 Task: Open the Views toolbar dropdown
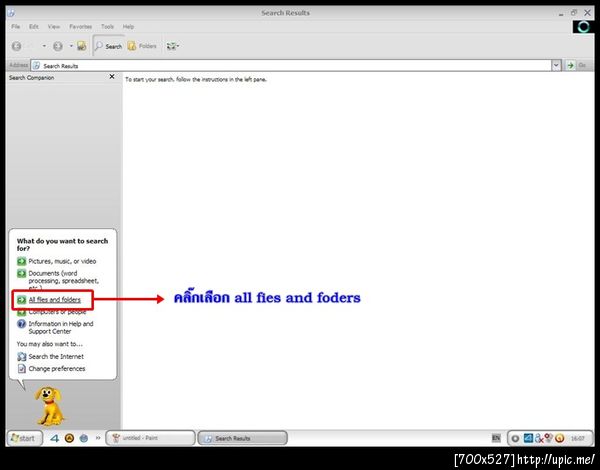(173, 46)
